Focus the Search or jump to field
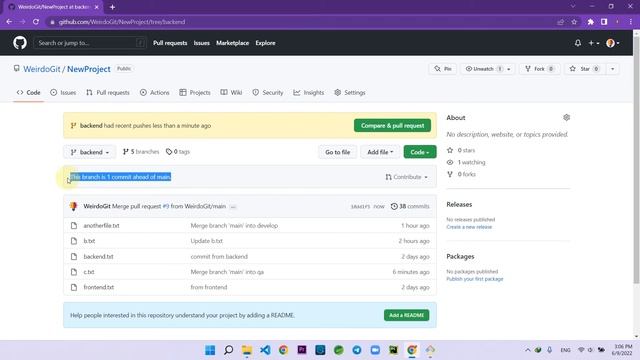The image size is (640, 360). [90, 43]
